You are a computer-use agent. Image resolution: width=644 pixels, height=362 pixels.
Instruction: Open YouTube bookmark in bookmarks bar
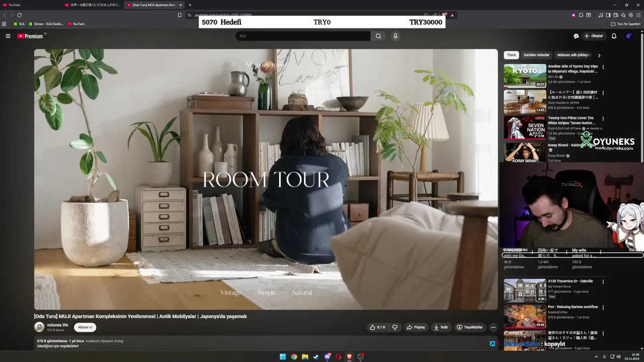point(76,24)
